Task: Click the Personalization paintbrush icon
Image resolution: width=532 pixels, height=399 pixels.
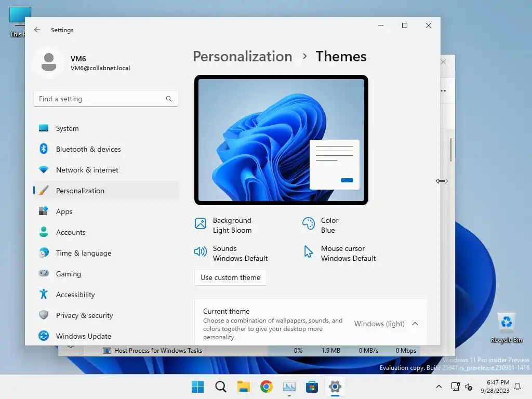Action: point(44,190)
